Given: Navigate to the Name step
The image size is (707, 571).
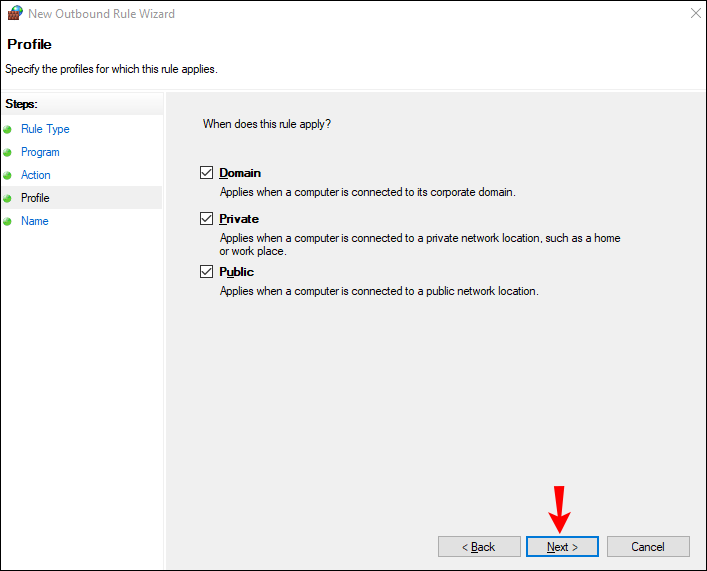Looking at the screenshot, I should click(35, 221).
